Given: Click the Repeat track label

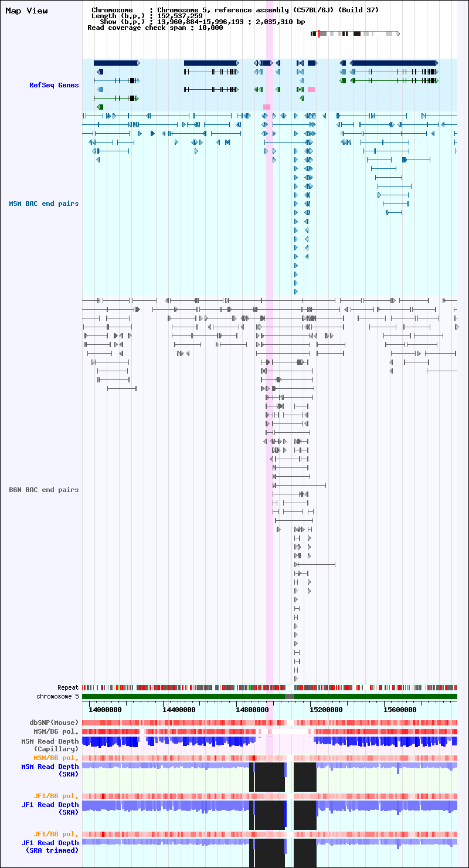Looking at the screenshot, I should click(68, 688).
